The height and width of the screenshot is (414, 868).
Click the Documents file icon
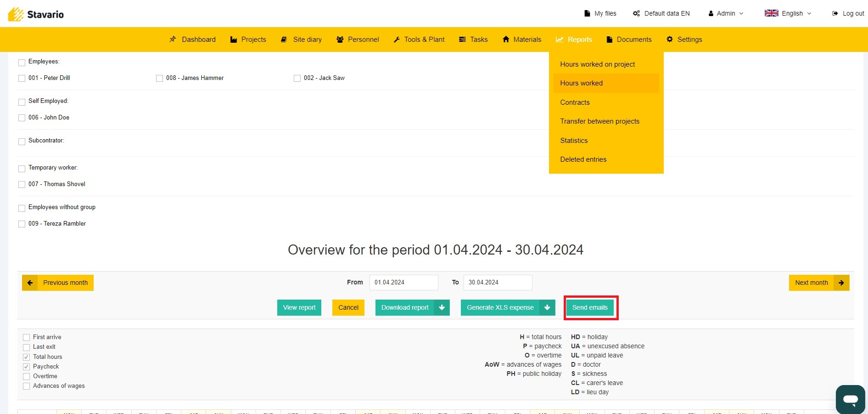[x=610, y=40]
